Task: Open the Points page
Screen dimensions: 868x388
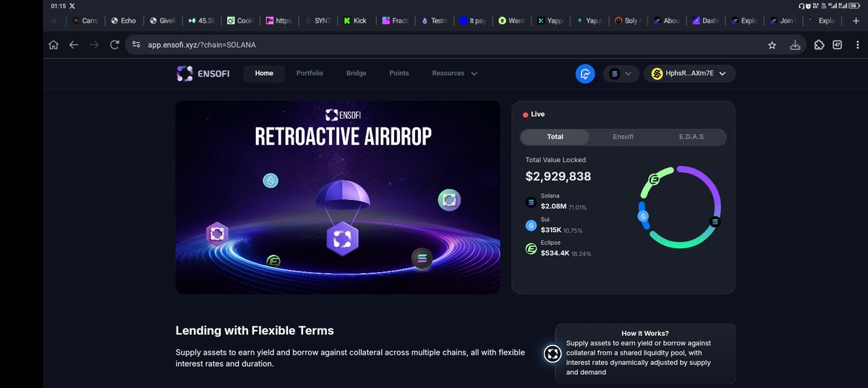Action: (x=399, y=73)
